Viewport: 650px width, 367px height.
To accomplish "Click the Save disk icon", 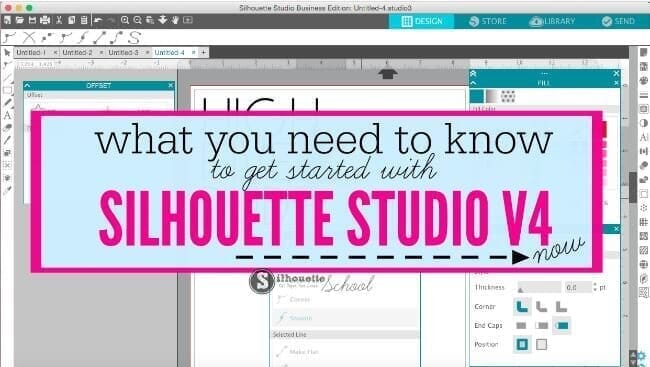I will coord(32,20).
